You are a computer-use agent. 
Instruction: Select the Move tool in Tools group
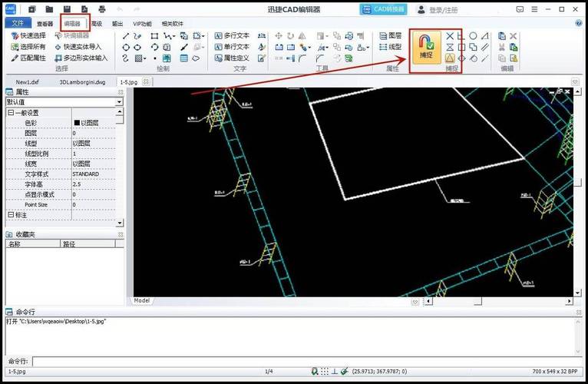tap(278, 36)
